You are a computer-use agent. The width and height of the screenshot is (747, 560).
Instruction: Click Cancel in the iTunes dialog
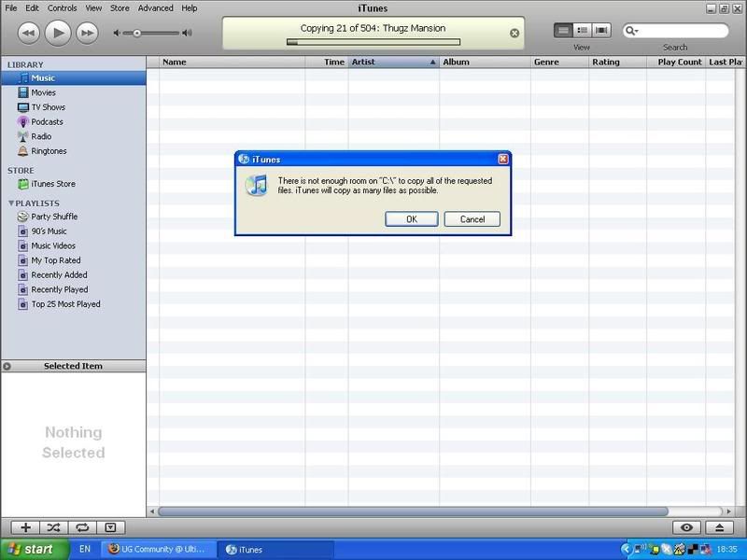(472, 219)
